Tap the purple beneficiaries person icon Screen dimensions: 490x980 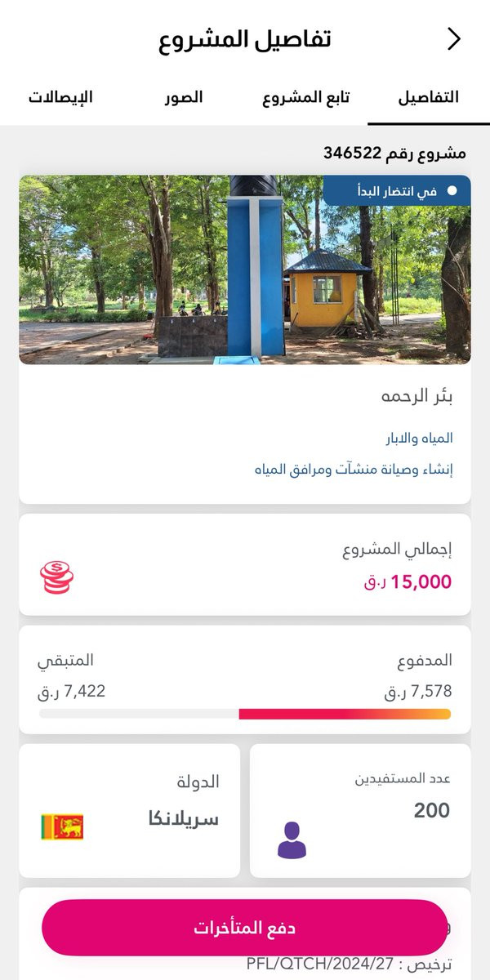tap(292, 840)
